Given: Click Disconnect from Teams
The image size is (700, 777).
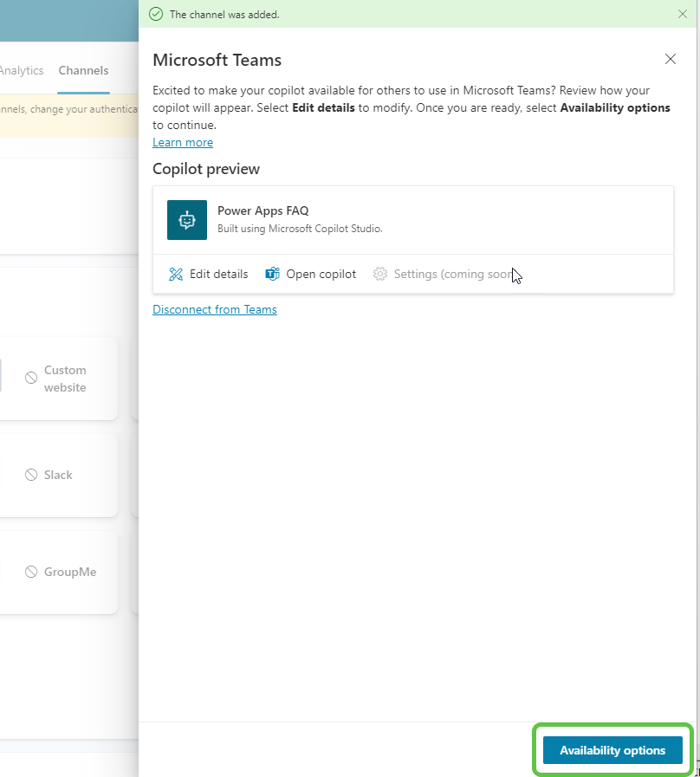Looking at the screenshot, I should [215, 309].
